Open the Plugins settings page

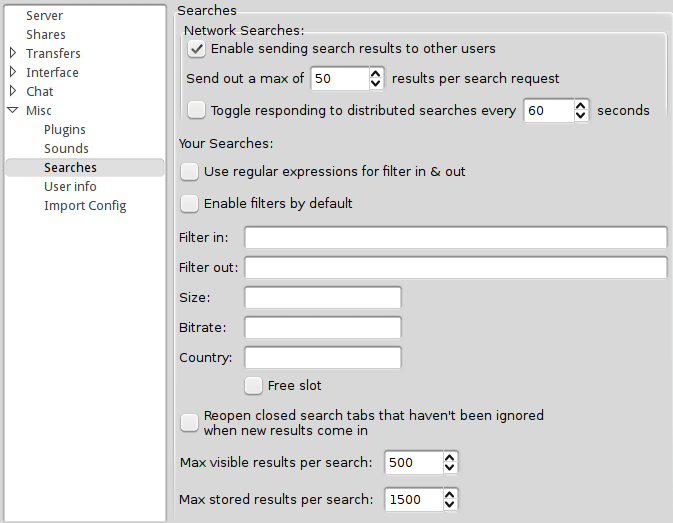click(65, 130)
